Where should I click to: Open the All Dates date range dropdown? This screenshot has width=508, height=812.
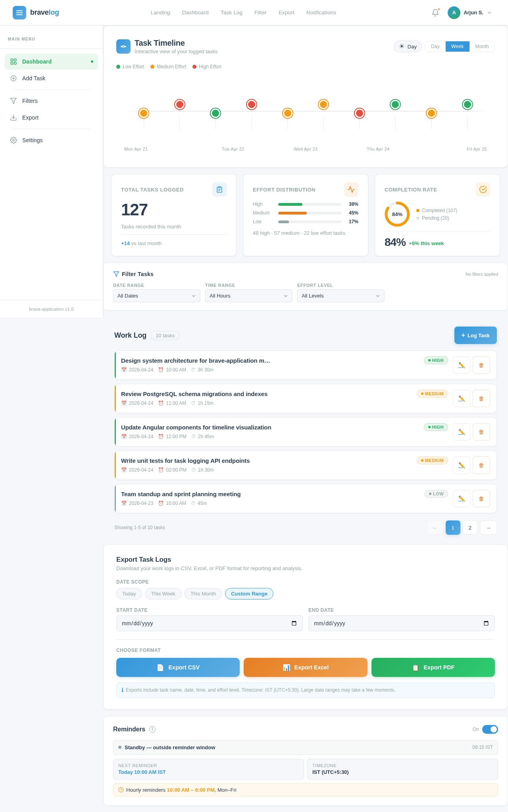157,296
